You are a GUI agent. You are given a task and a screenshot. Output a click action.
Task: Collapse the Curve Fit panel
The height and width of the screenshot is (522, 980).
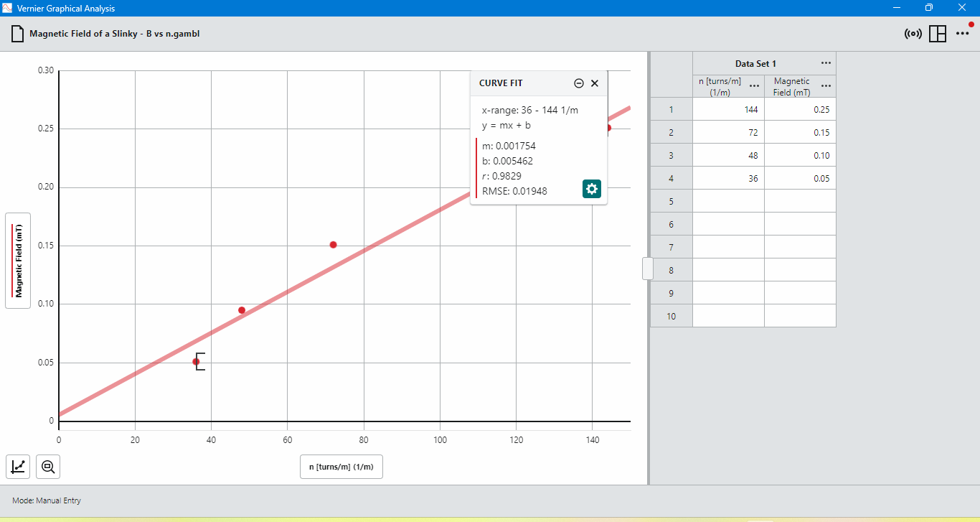[579, 83]
